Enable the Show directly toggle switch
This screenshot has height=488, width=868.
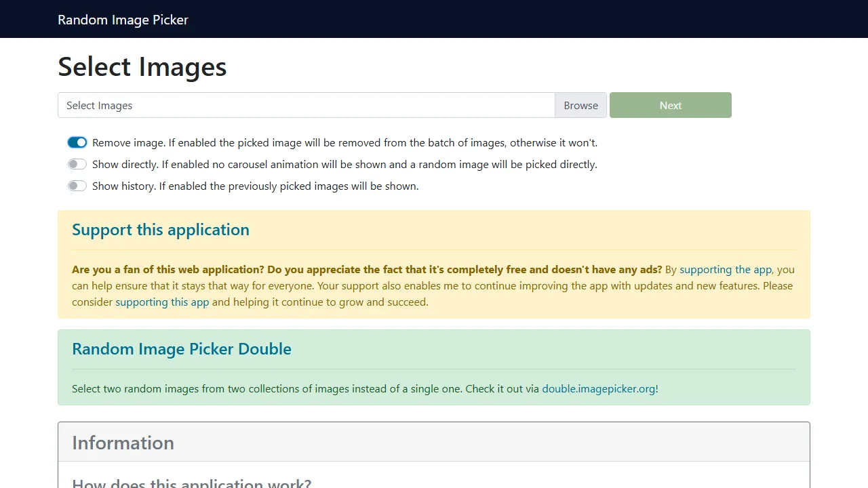coord(77,164)
